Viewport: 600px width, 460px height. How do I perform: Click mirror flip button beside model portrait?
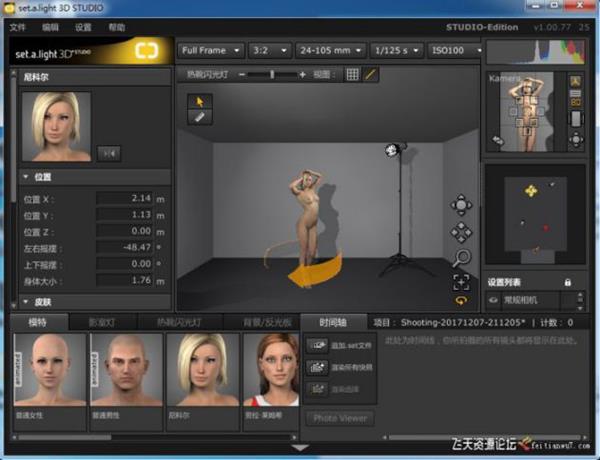point(109,153)
